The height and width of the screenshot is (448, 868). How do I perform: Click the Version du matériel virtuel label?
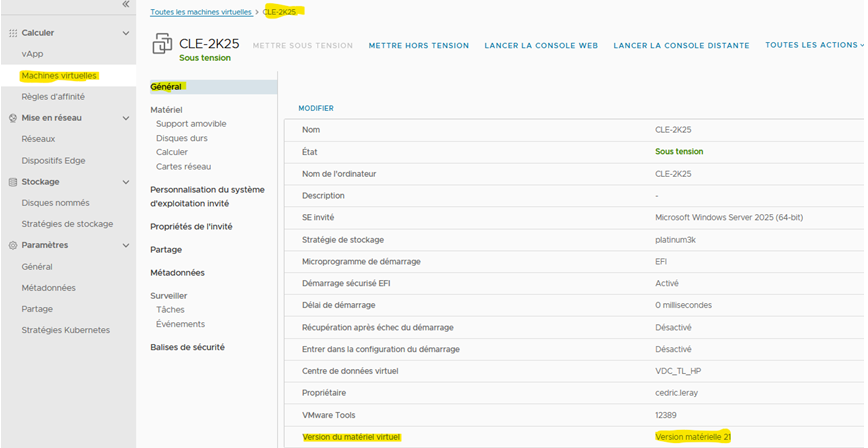click(351, 437)
